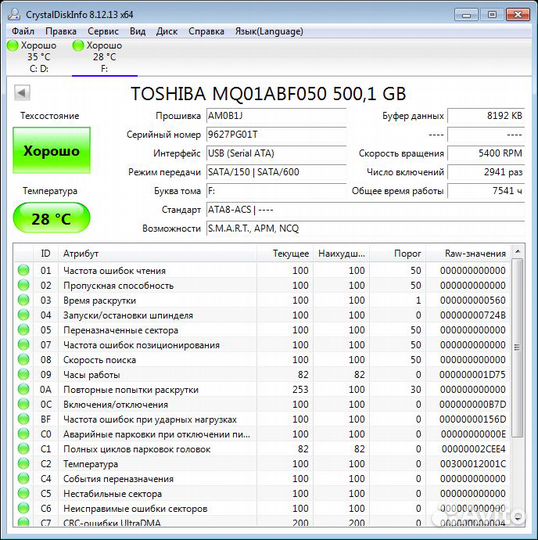Click the Порог column header
Viewport: 538px width, 540px height.
(x=397, y=253)
